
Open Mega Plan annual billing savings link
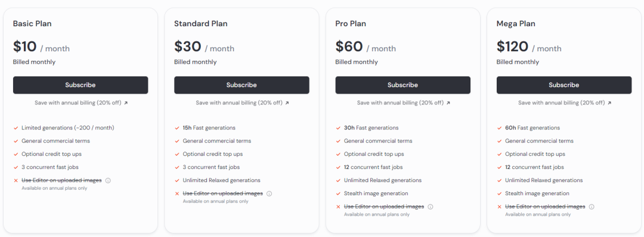coord(565,103)
